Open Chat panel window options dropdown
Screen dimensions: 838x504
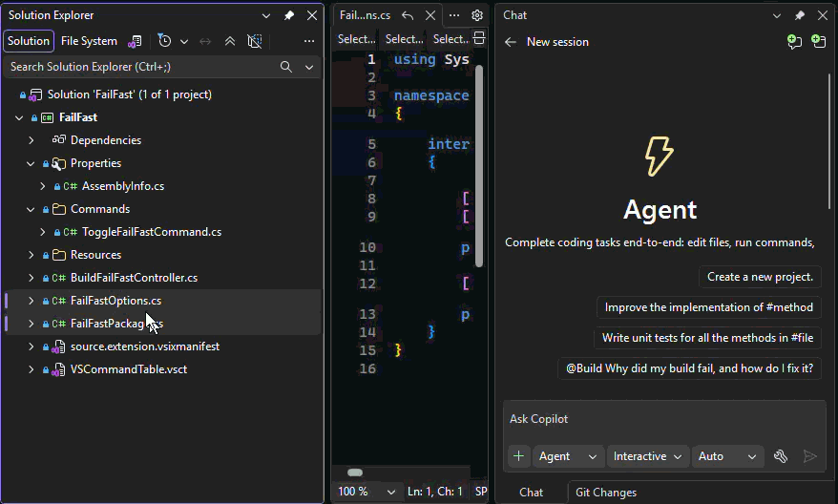tap(777, 15)
